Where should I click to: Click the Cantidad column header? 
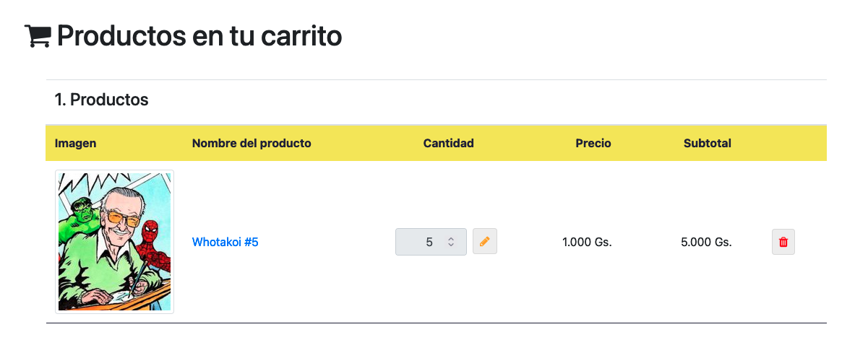click(x=448, y=143)
